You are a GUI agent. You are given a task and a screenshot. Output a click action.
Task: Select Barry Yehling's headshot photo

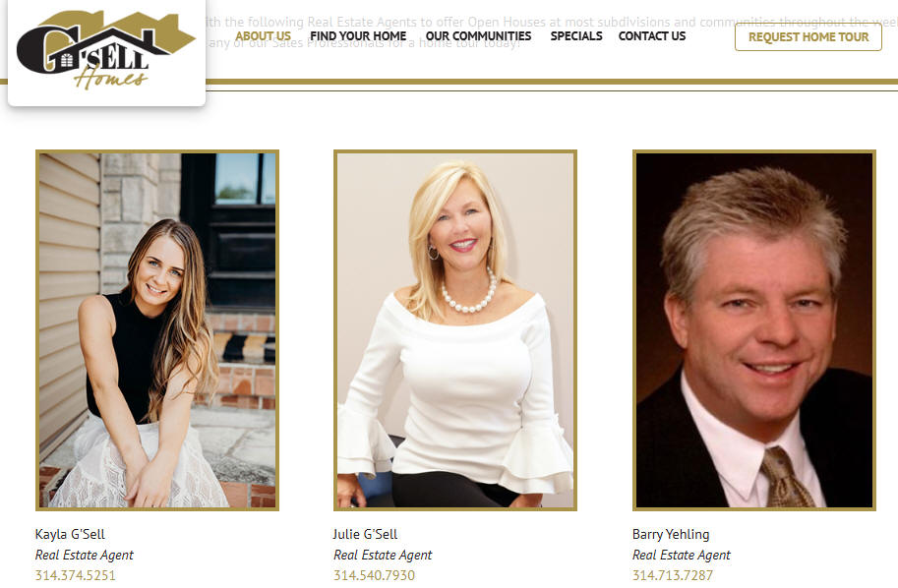tap(754, 330)
